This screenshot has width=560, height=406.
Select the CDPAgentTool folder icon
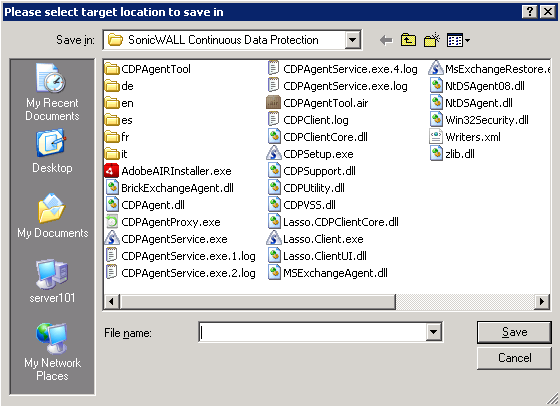112,69
